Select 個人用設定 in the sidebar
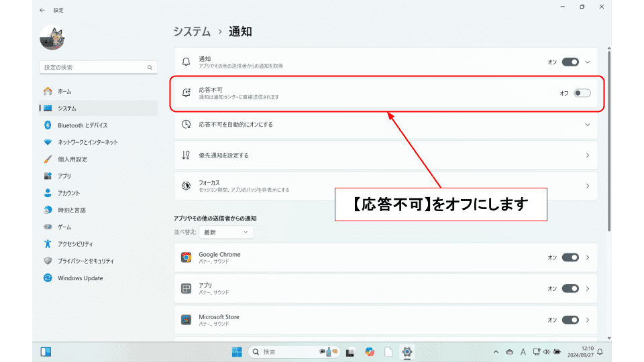 (72, 160)
